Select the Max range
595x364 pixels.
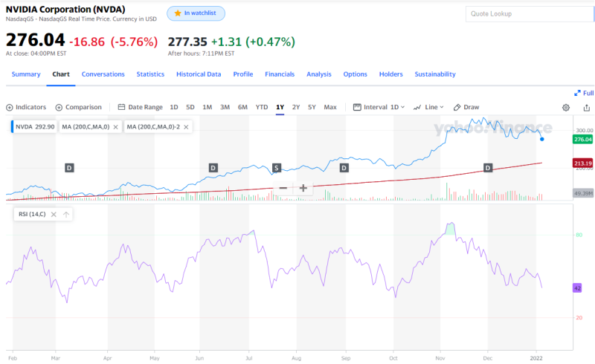pos(330,107)
